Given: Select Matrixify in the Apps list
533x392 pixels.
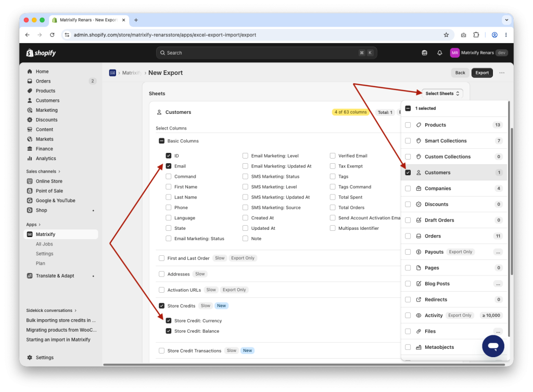Looking at the screenshot, I should pyautogui.click(x=61, y=234).
